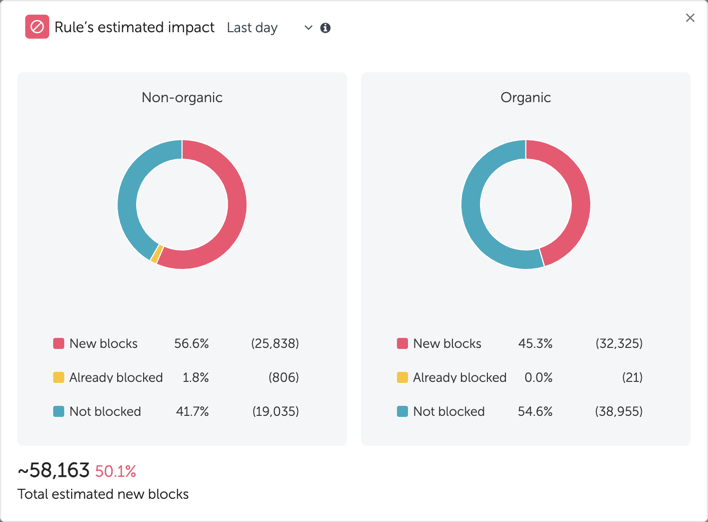708x522 pixels.
Task: Click Organic Not blocked blue swatch
Action: (402, 411)
